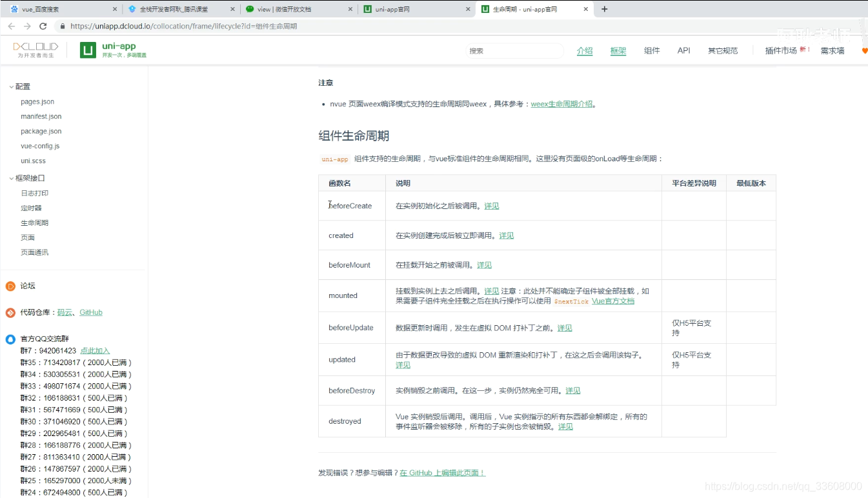The height and width of the screenshot is (498, 868).
Task: Open the 插件市场 menu item
Action: tap(781, 50)
